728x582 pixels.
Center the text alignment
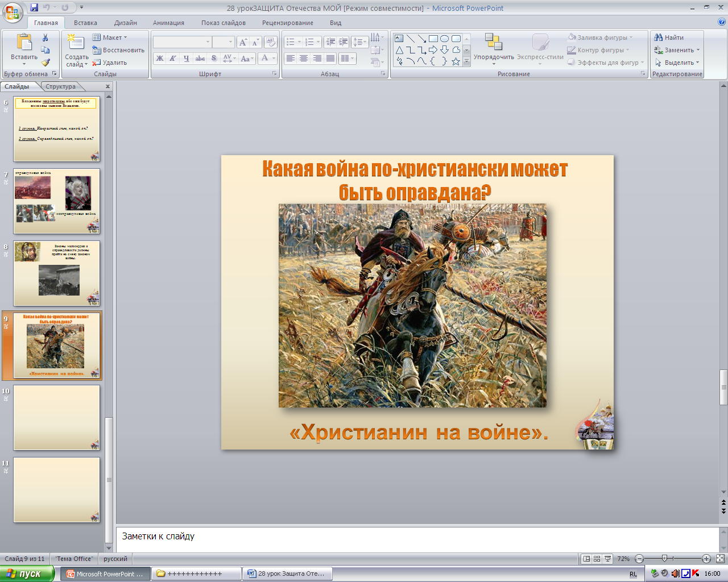304,59
